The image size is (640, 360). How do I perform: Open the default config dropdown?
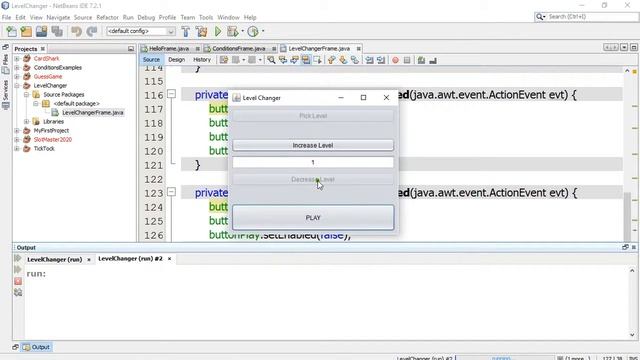[171, 31]
